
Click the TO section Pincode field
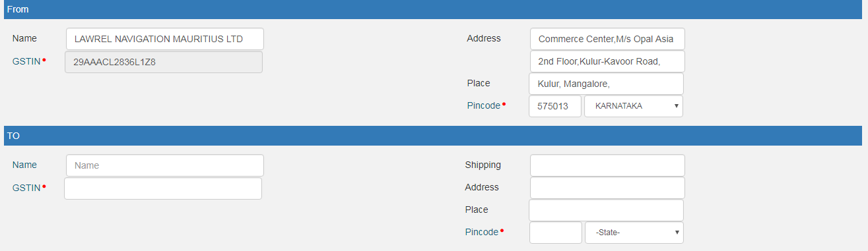[556, 233]
